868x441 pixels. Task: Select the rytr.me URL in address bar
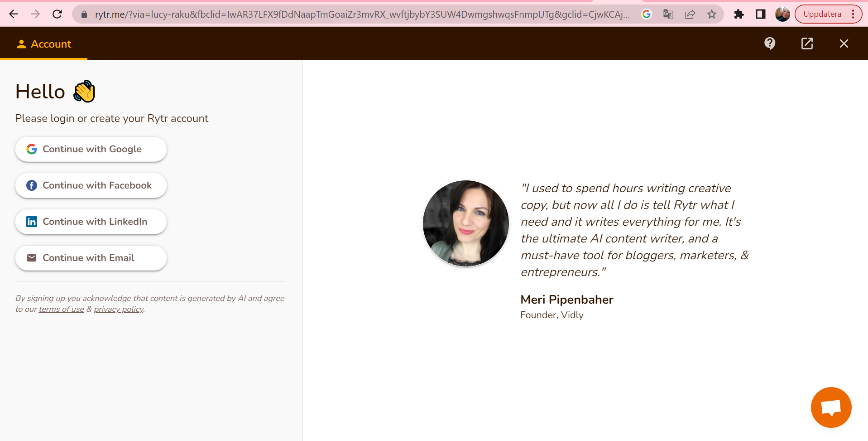pos(362,15)
